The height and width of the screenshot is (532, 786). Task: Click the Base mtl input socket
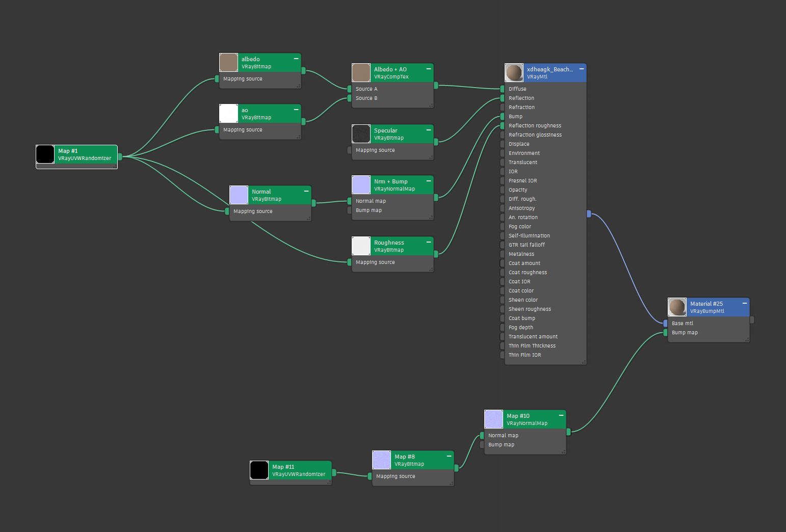tap(665, 323)
